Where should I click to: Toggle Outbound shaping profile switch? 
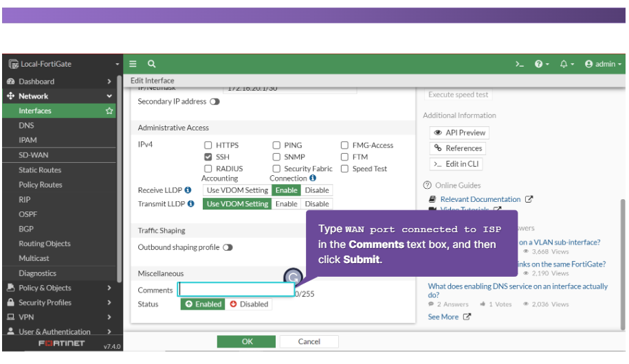[x=228, y=247]
